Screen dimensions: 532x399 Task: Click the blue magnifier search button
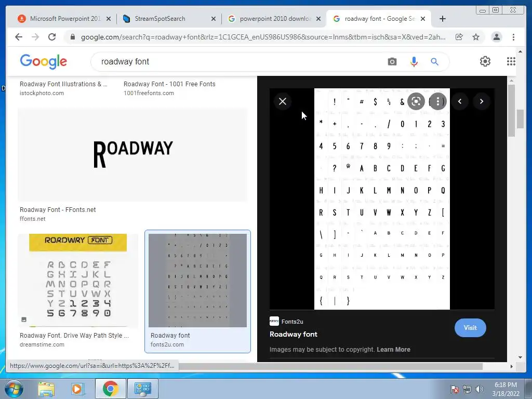click(x=435, y=62)
